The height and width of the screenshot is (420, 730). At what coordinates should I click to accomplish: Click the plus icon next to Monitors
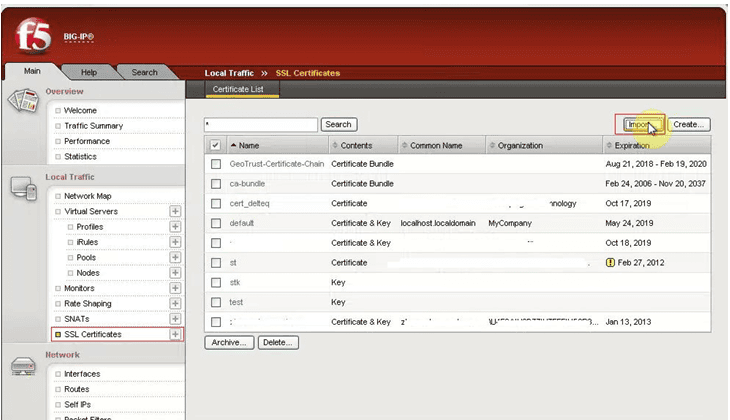(x=175, y=288)
